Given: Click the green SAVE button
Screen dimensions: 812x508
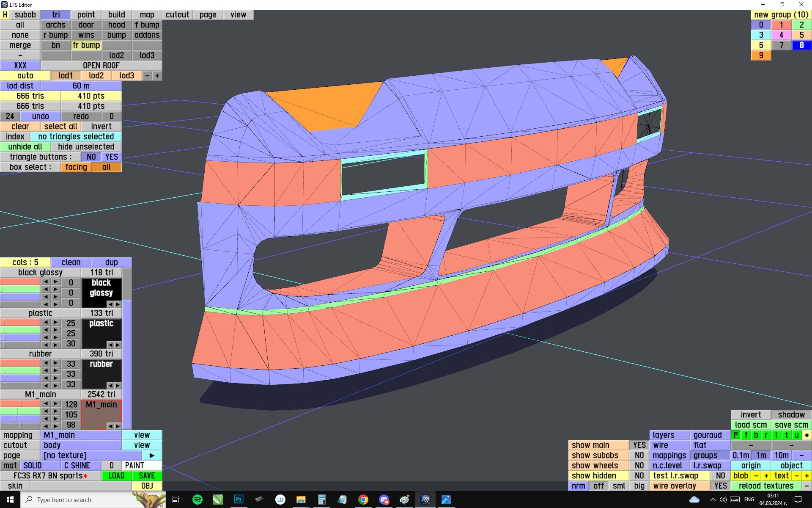Looking at the screenshot, I should (x=147, y=475).
